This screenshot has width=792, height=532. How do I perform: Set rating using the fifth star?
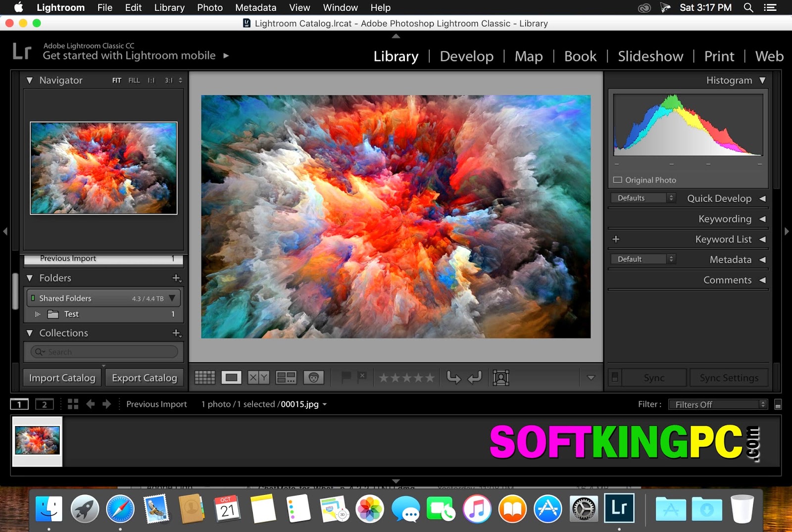(x=430, y=378)
